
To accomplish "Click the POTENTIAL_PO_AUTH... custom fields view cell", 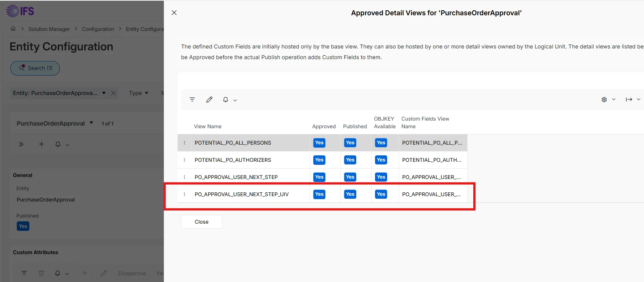I will coord(433,160).
